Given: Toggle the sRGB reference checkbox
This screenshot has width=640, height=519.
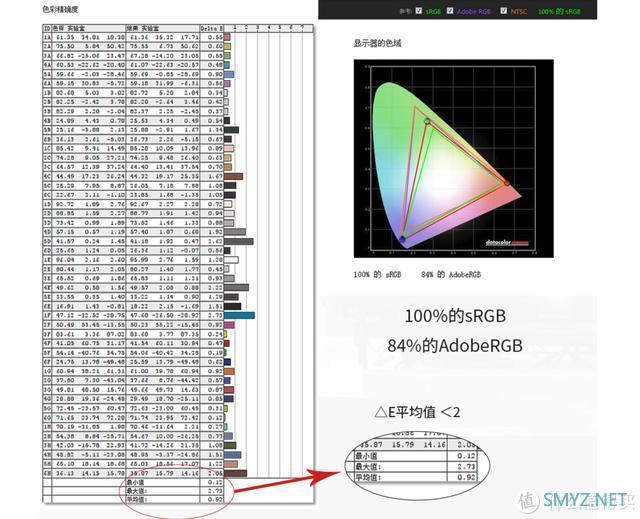Looking at the screenshot, I should [419, 11].
